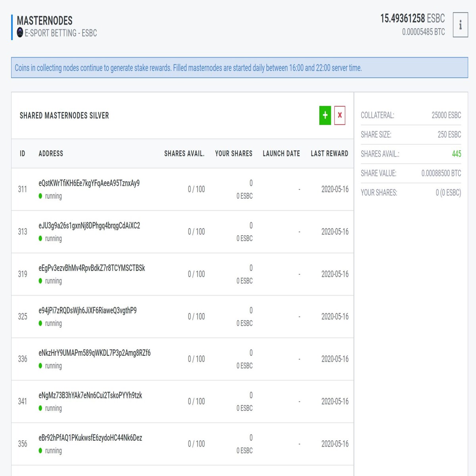Click the green plus add shares button
476x476 pixels.
(x=325, y=115)
